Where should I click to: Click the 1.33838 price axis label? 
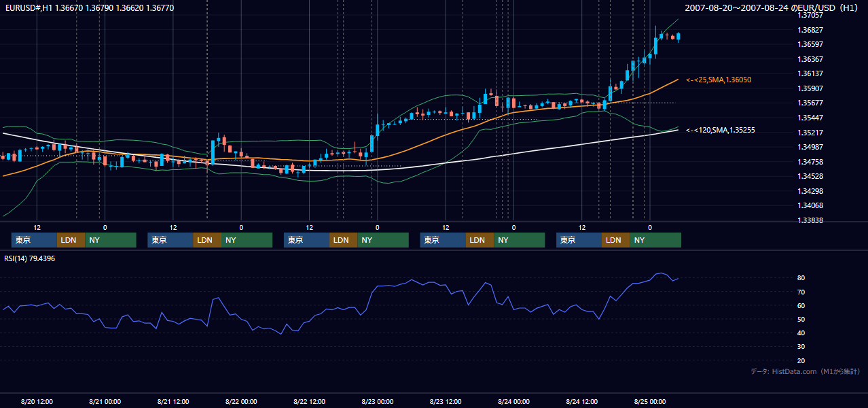tap(810, 220)
